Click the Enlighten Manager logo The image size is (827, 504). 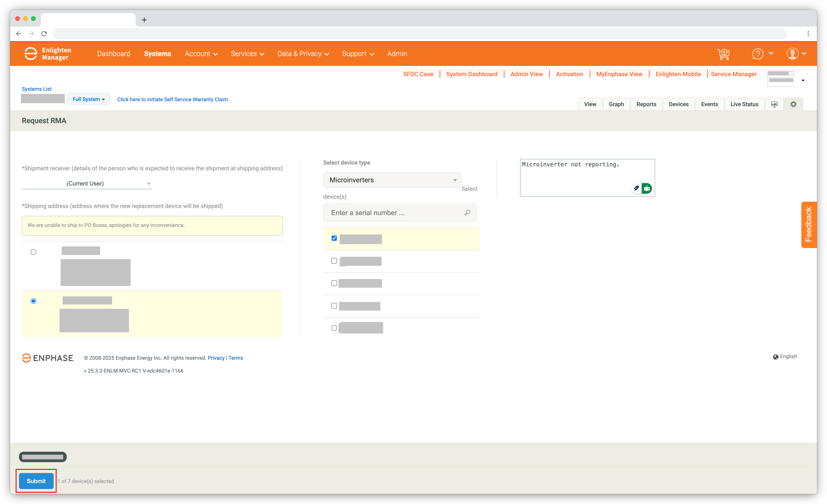[x=48, y=54]
